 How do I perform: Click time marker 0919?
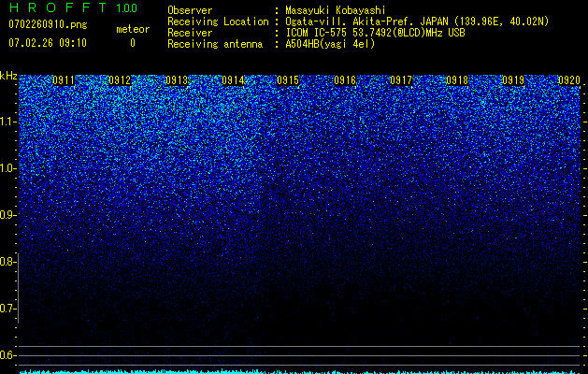point(513,80)
